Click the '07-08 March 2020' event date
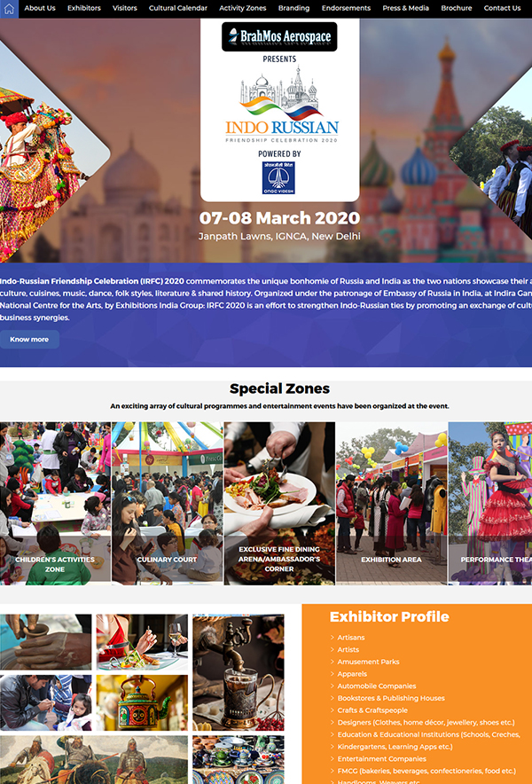Screen dimensions: 532x784 click(279, 218)
